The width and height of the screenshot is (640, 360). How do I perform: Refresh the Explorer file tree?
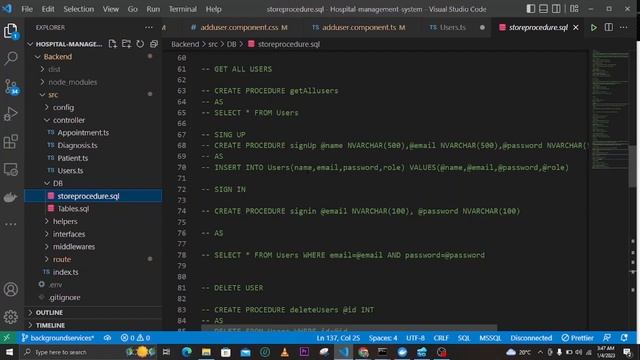point(140,44)
